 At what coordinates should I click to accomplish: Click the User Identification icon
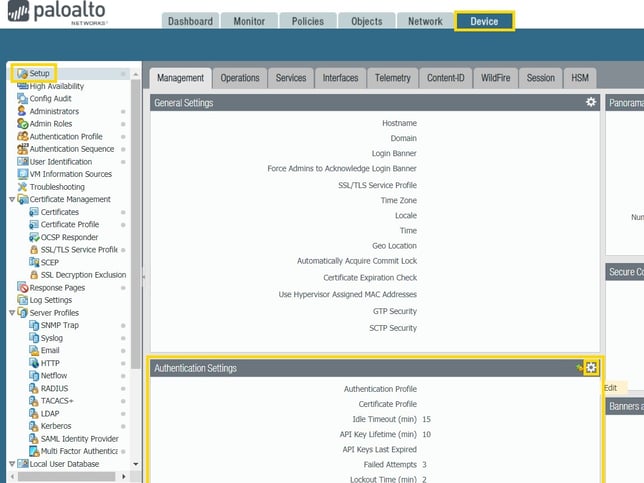[x=22, y=161]
